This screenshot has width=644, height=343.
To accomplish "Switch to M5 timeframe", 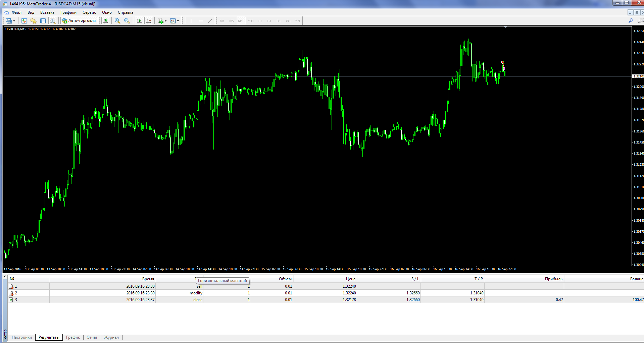I will pos(232,21).
